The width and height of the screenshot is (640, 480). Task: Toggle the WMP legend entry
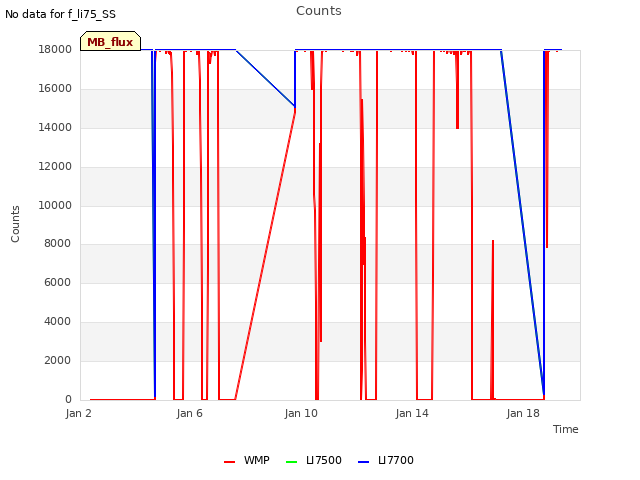pos(247,460)
